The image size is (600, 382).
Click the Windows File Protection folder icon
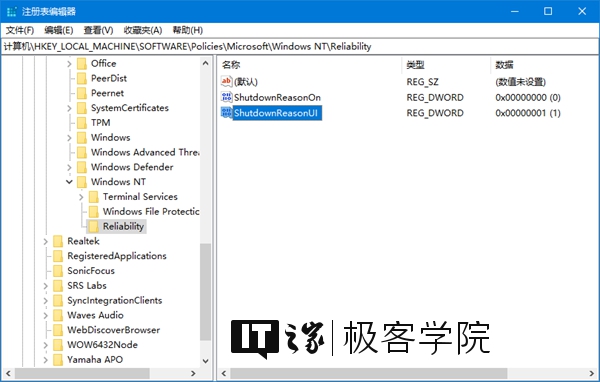click(x=93, y=212)
